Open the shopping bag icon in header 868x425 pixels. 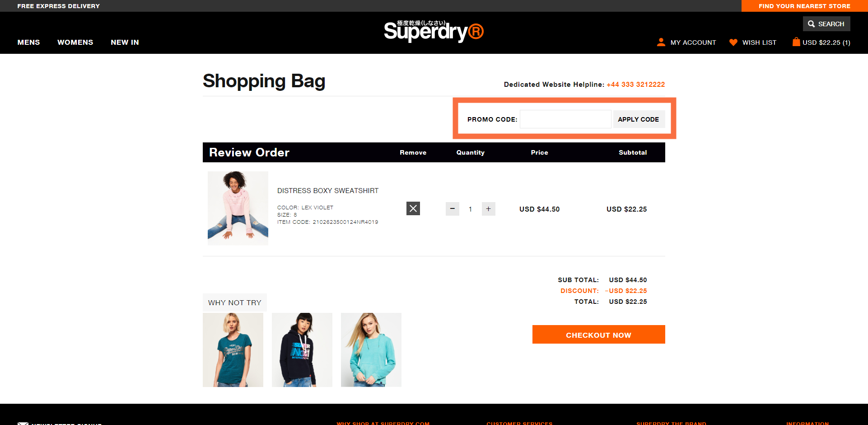796,42
